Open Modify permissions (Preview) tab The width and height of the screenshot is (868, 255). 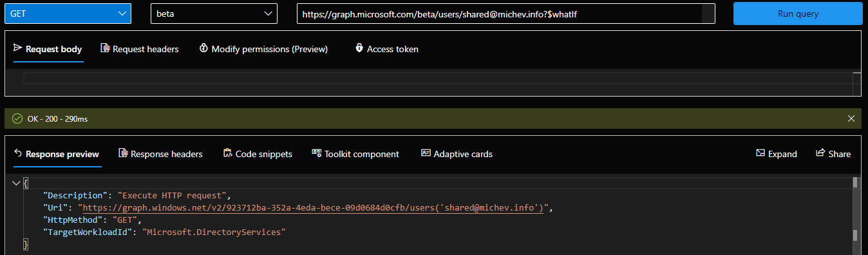coord(263,49)
